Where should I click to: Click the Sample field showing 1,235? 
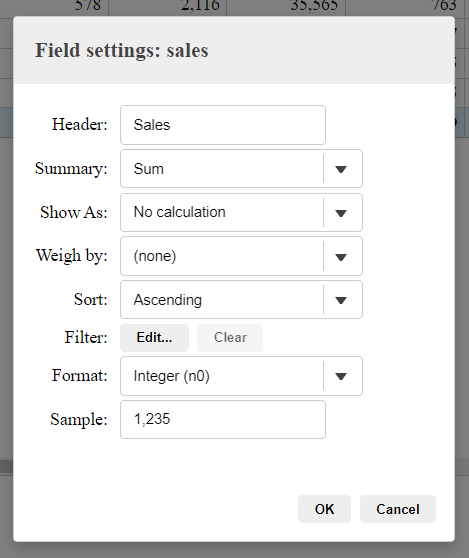click(223, 419)
